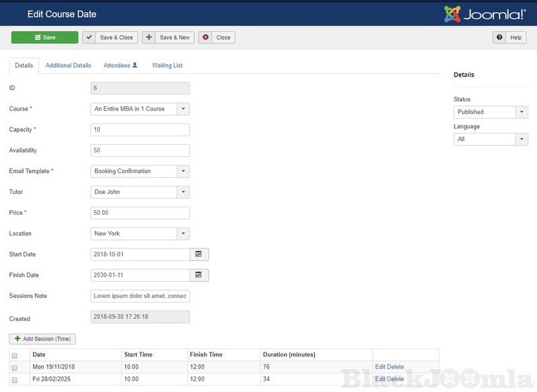The image size is (537, 392).
Task: Click the green Save button
Action: [x=44, y=38]
